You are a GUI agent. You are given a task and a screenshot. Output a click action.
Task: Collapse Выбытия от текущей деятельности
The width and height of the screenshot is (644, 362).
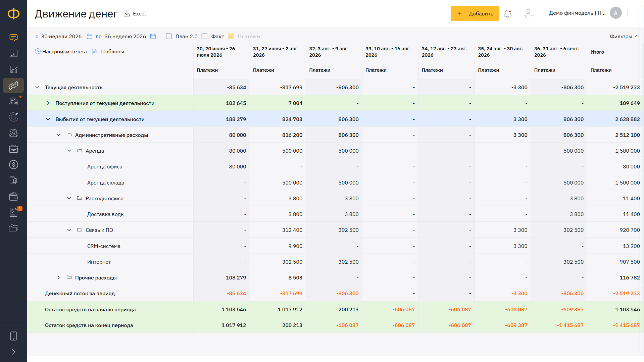tap(48, 119)
